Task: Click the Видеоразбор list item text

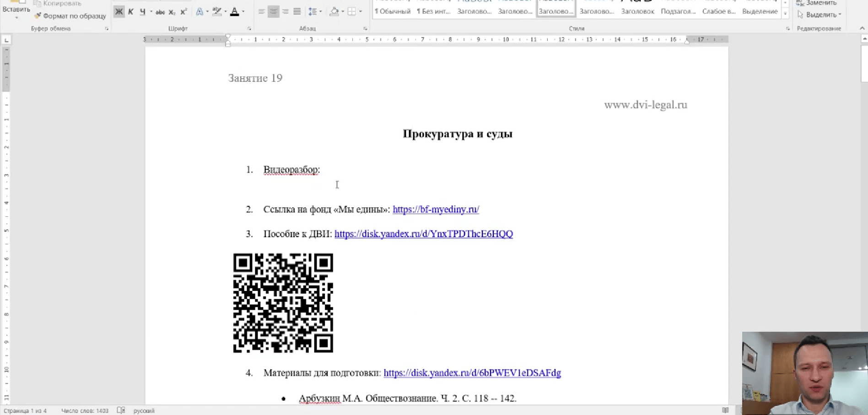Action: point(291,170)
